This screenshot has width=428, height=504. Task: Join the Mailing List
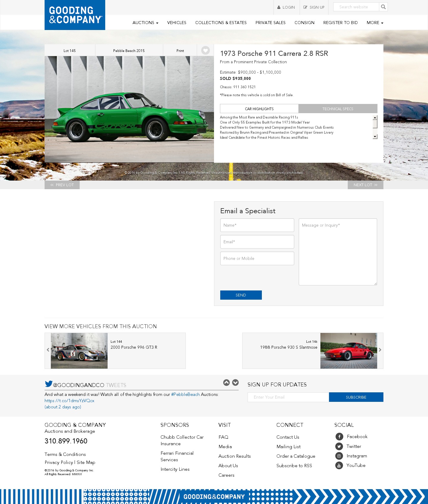coord(289,447)
